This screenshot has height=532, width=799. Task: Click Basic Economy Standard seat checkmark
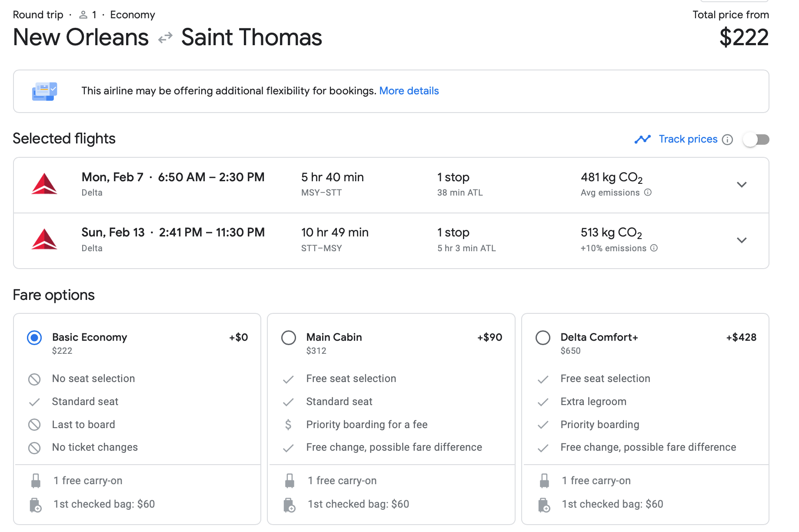tap(34, 402)
